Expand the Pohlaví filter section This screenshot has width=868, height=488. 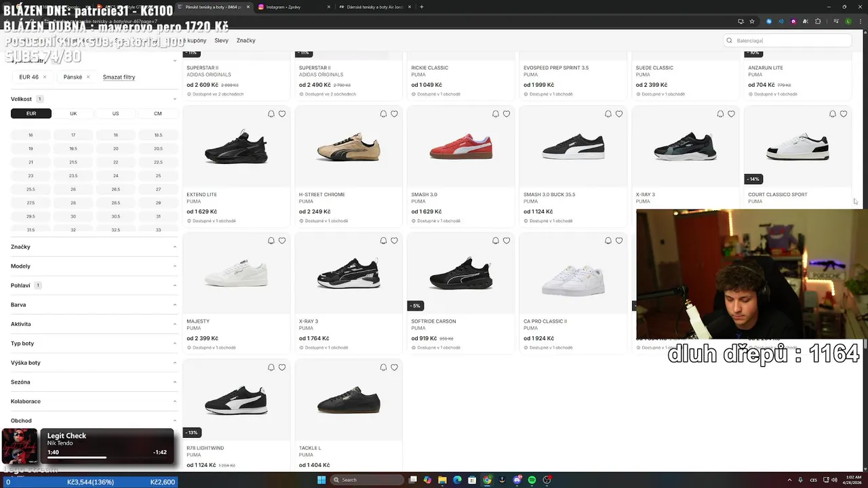pos(94,285)
